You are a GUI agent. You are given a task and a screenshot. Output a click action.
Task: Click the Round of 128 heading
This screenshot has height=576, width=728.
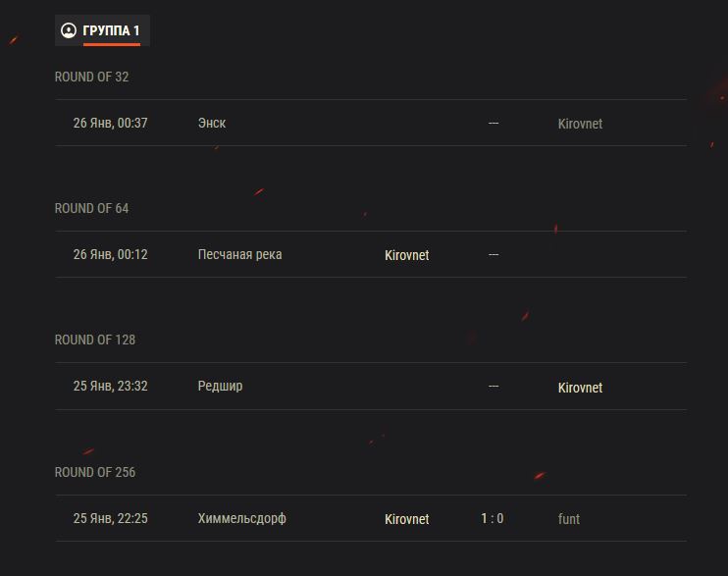pyautogui.click(x=95, y=340)
